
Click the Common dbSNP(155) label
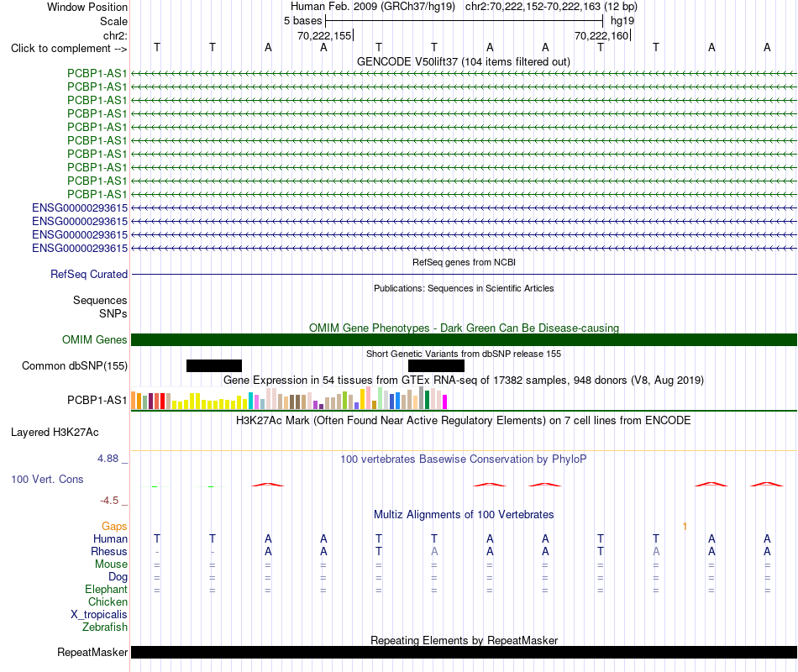(75, 365)
